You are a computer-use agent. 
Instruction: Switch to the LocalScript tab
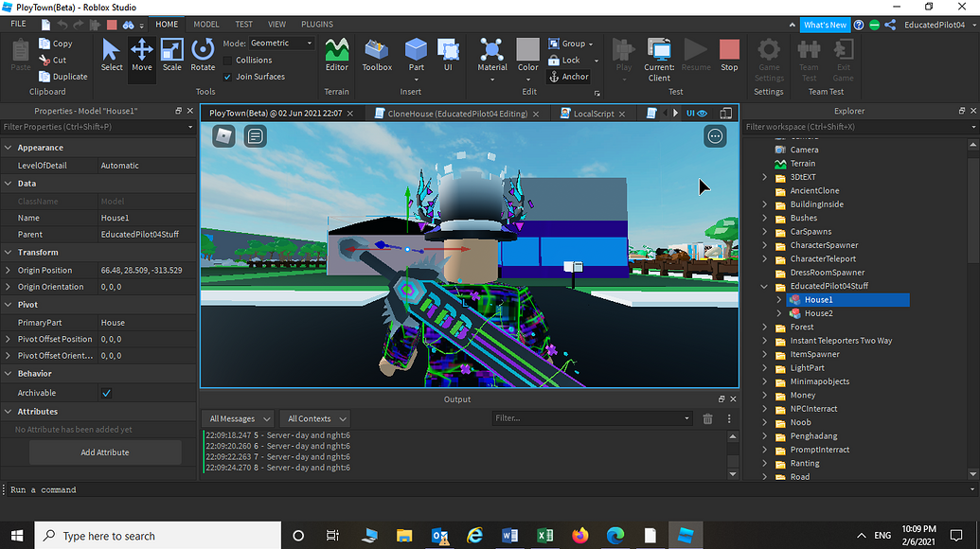(593, 114)
